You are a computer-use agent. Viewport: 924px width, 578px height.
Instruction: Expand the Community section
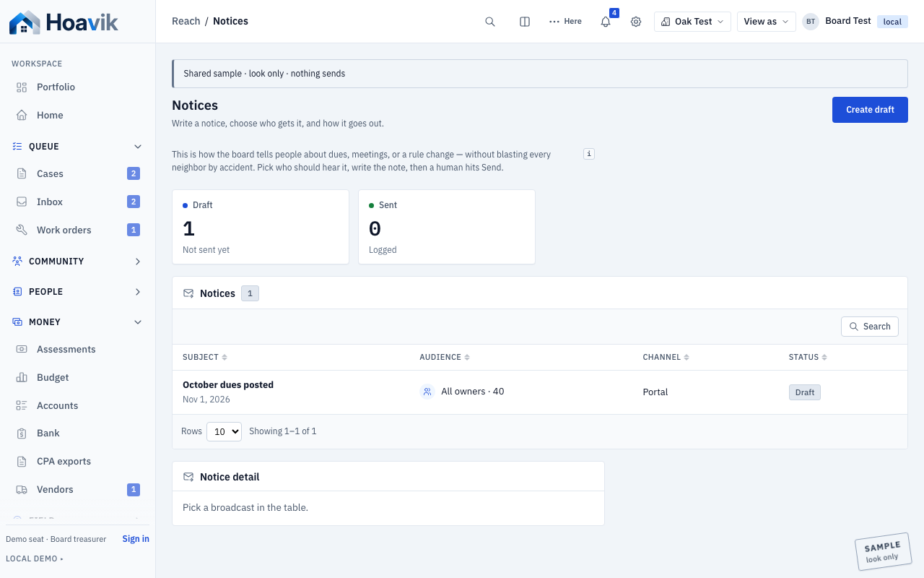click(138, 262)
